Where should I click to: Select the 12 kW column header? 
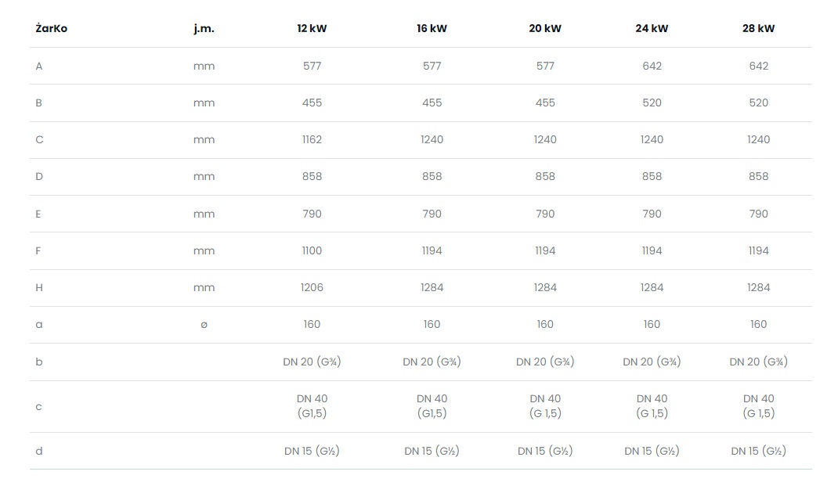click(312, 28)
